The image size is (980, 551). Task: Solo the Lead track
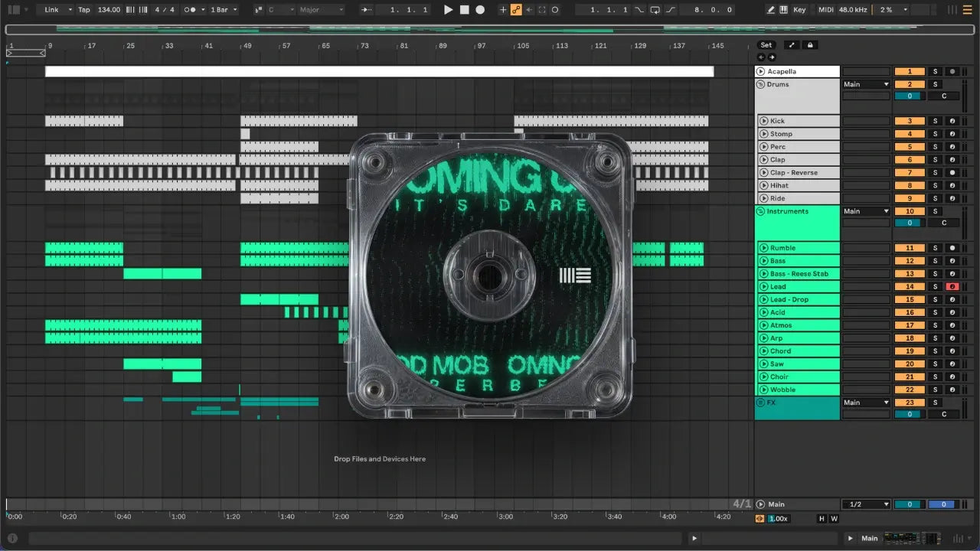pos(935,286)
